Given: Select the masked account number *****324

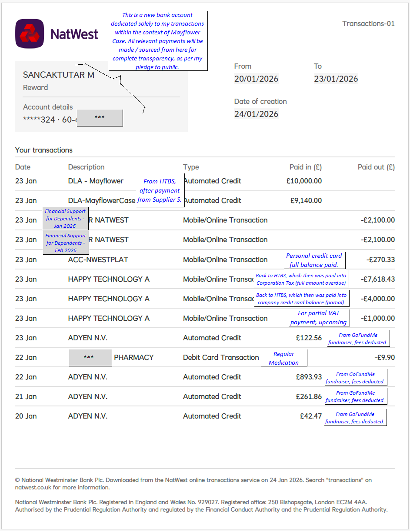Looking at the screenshot, I should 39,120.
